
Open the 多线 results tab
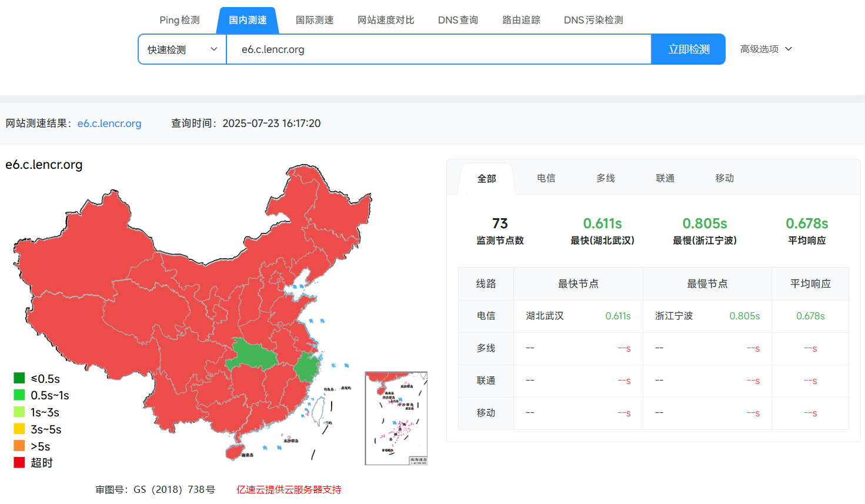[x=605, y=178]
